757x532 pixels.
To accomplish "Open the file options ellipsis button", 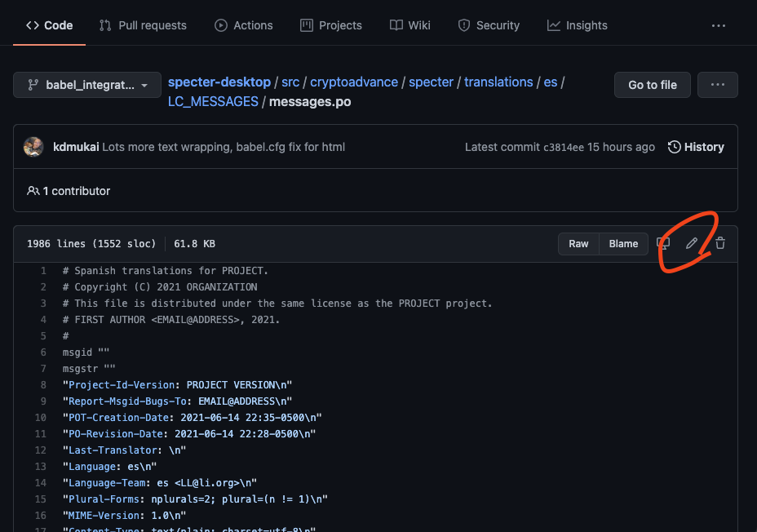I will 717,85.
